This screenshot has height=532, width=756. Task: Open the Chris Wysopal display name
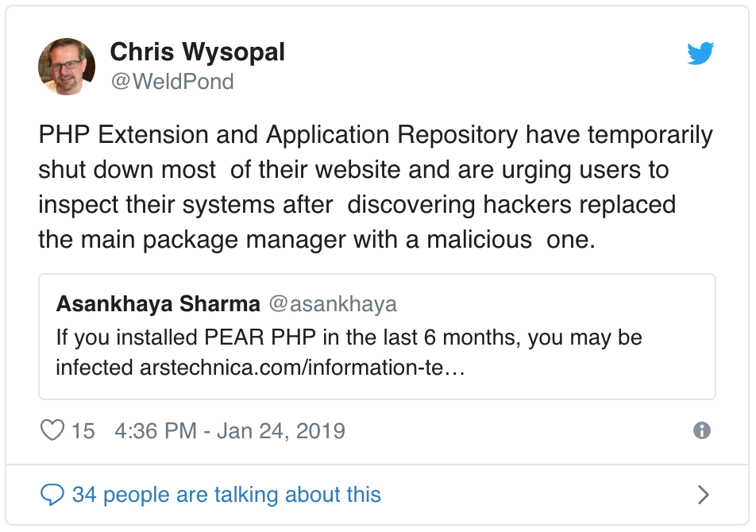click(197, 52)
